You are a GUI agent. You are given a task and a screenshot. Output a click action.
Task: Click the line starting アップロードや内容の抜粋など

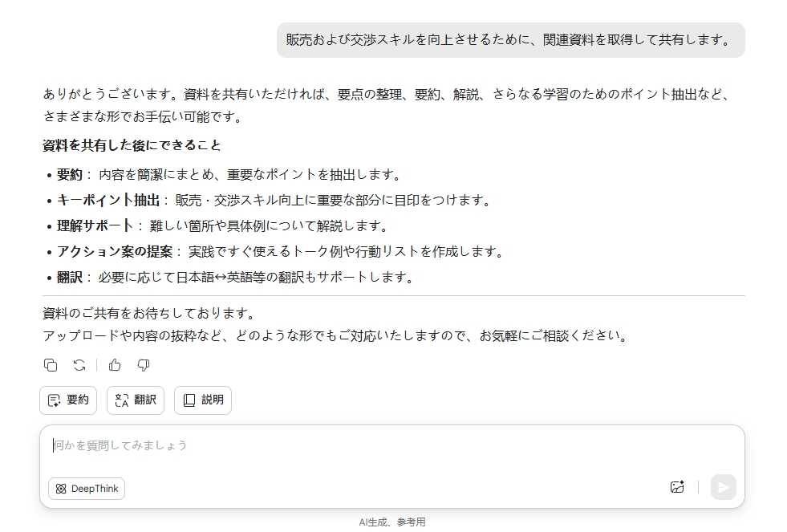click(x=336, y=335)
